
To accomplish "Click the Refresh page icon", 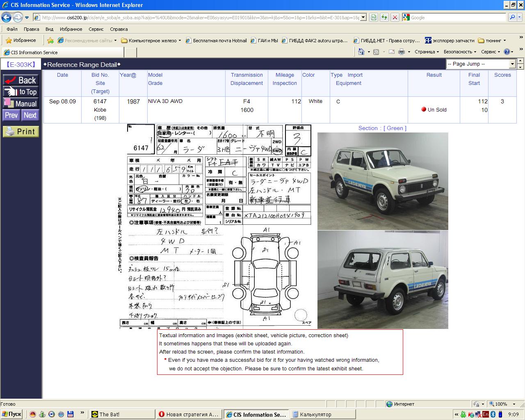I will [x=384, y=17].
